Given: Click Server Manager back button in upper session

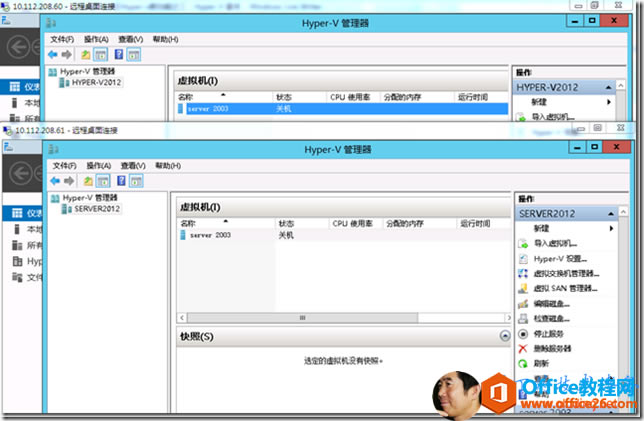Looking at the screenshot, I should [18, 47].
